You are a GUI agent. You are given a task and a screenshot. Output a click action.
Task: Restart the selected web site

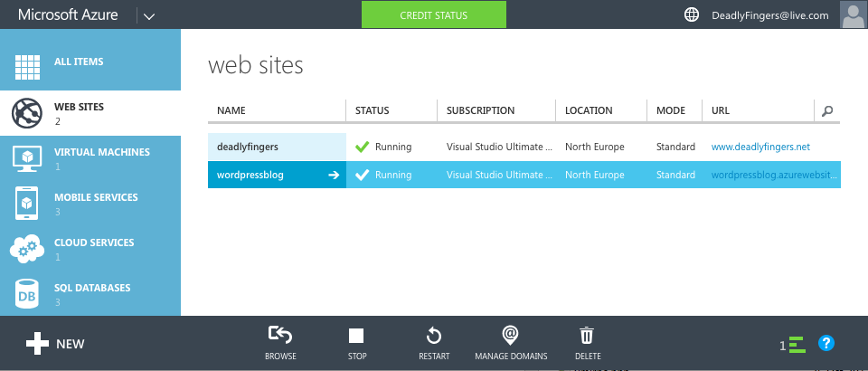click(434, 336)
